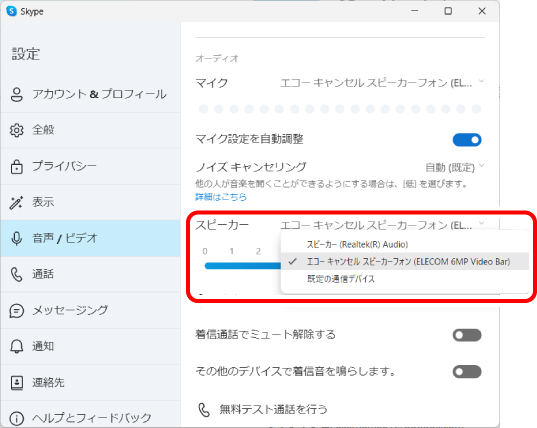Click the privacy padlock icon
537x428 pixels.
[16, 166]
